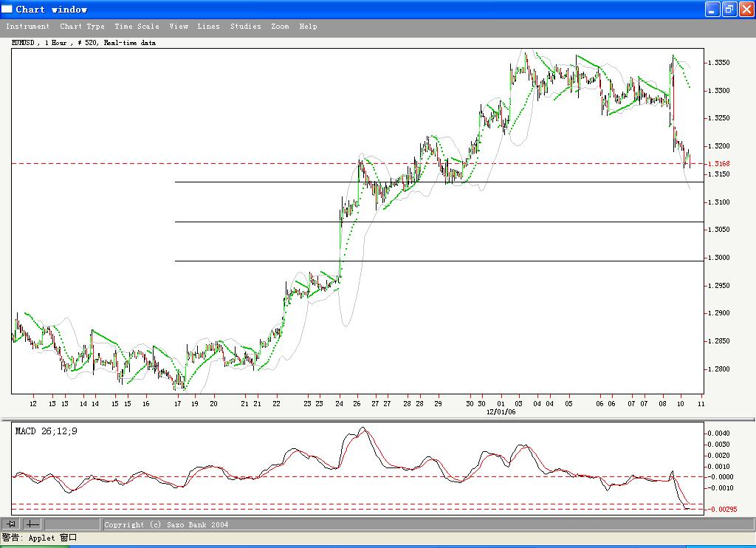The height and width of the screenshot is (548, 756).
Task: Select the 12/01/06 date label on the axis
Action: [501, 412]
